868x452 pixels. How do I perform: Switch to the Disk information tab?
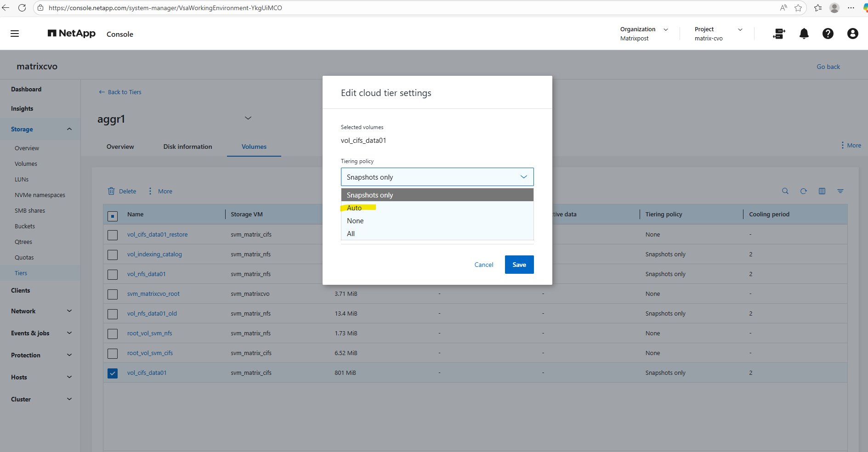(187, 147)
